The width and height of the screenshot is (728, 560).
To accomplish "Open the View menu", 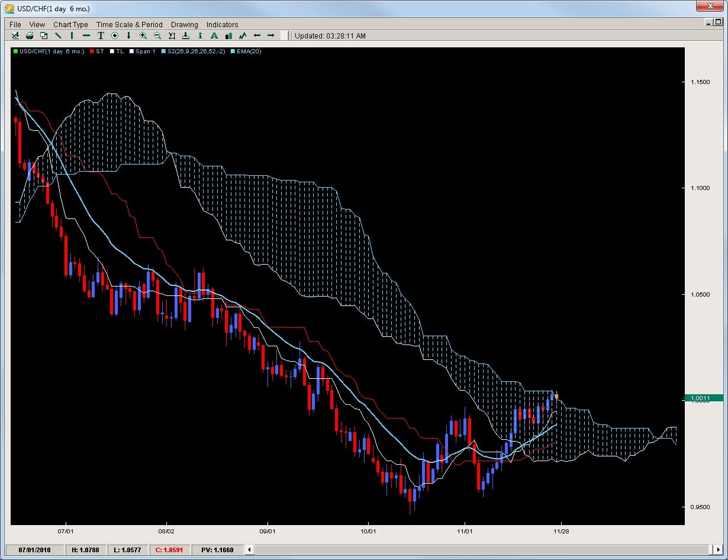I will [x=37, y=24].
